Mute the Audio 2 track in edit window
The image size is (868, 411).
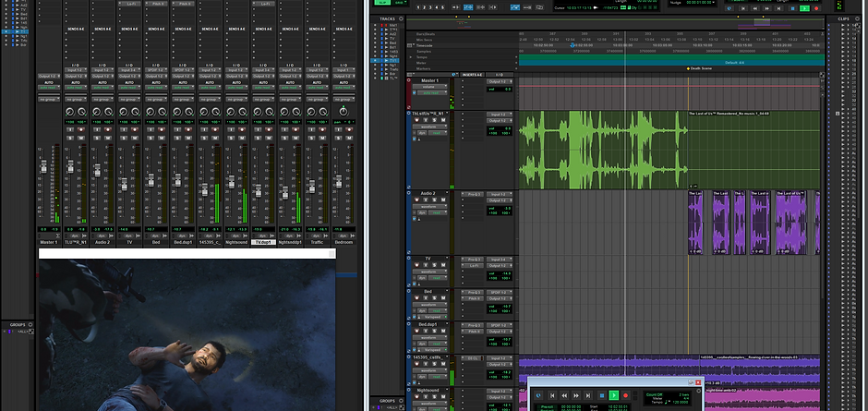tap(443, 199)
